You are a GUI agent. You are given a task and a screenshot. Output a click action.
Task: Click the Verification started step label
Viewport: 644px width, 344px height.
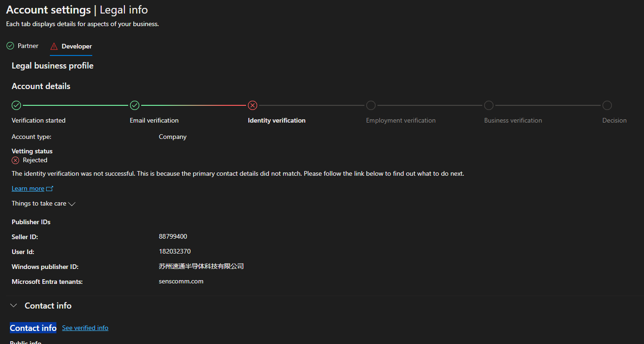click(39, 120)
